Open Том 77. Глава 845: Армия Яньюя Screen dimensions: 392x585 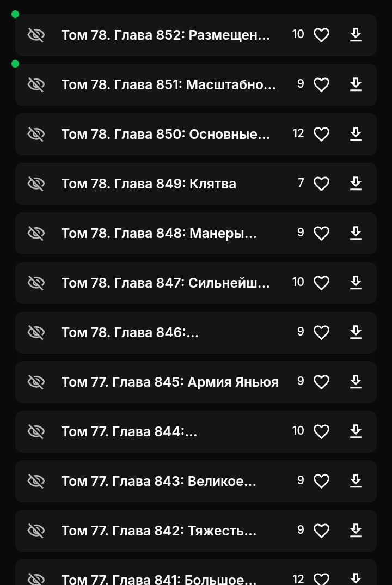169,382
